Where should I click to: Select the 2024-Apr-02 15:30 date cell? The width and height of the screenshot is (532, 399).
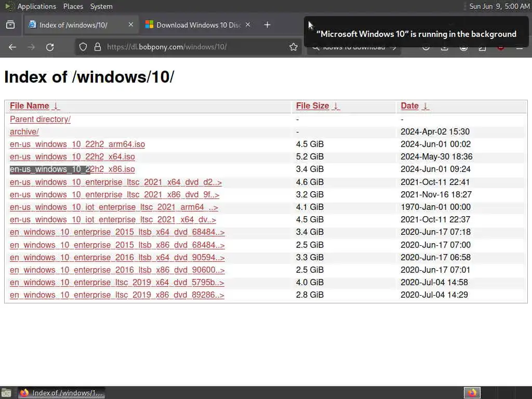[x=435, y=131]
